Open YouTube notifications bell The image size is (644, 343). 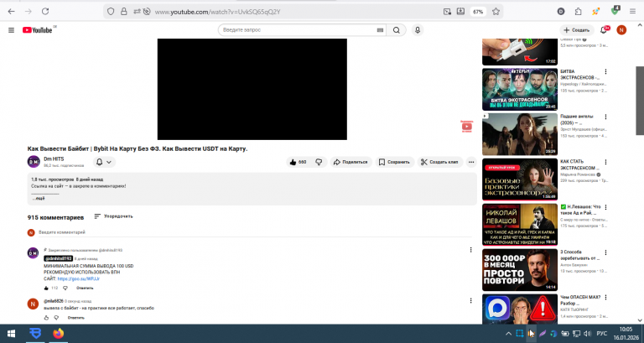click(x=604, y=30)
